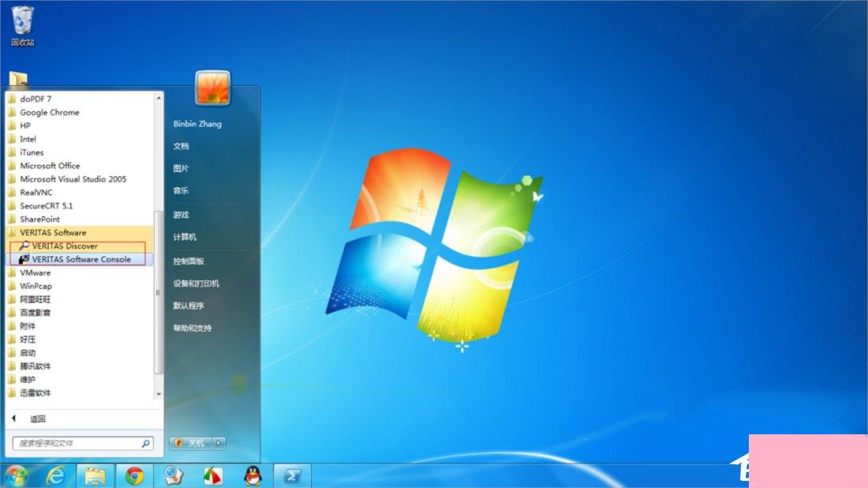Open the 图片 pictures link
Image resolution: width=868 pixels, height=488 pixels.
[181, 168]
